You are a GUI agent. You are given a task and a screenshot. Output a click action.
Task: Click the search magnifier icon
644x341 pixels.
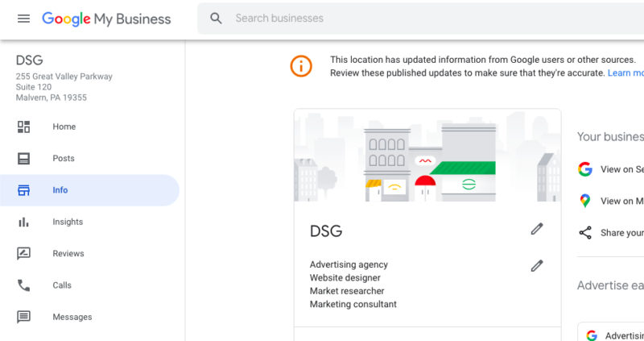pyautogui.click(x=216, y=18)
